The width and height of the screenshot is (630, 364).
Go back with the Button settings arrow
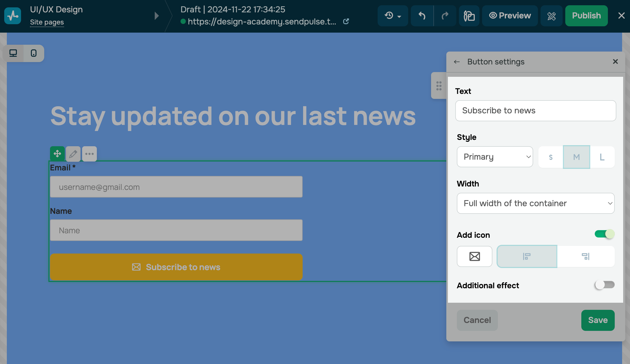click(457, 62)
